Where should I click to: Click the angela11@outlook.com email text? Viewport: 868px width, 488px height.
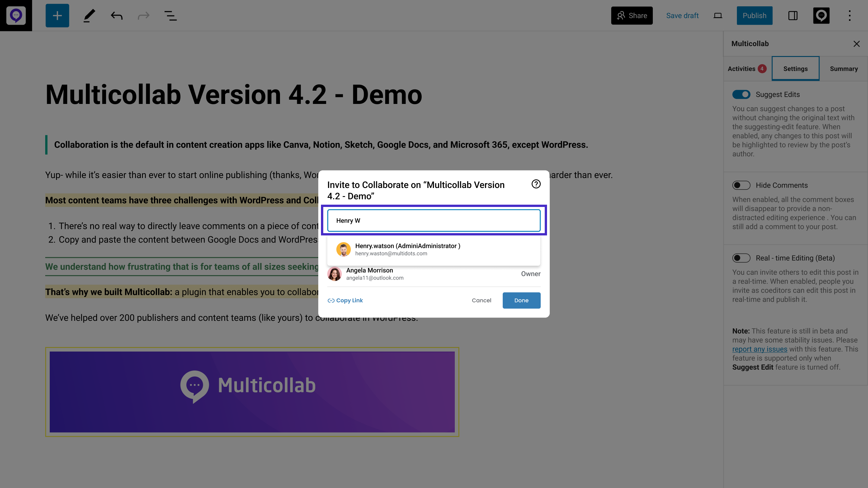(375, 278)
